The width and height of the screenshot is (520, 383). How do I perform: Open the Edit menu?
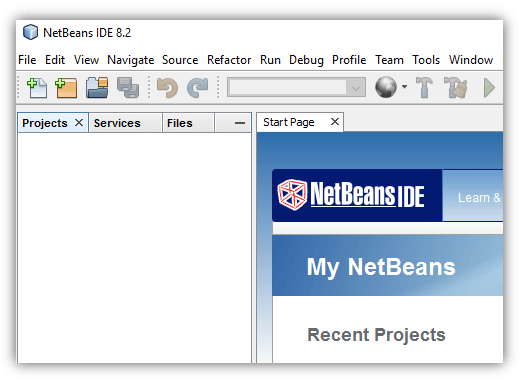[x=55, y=60]
